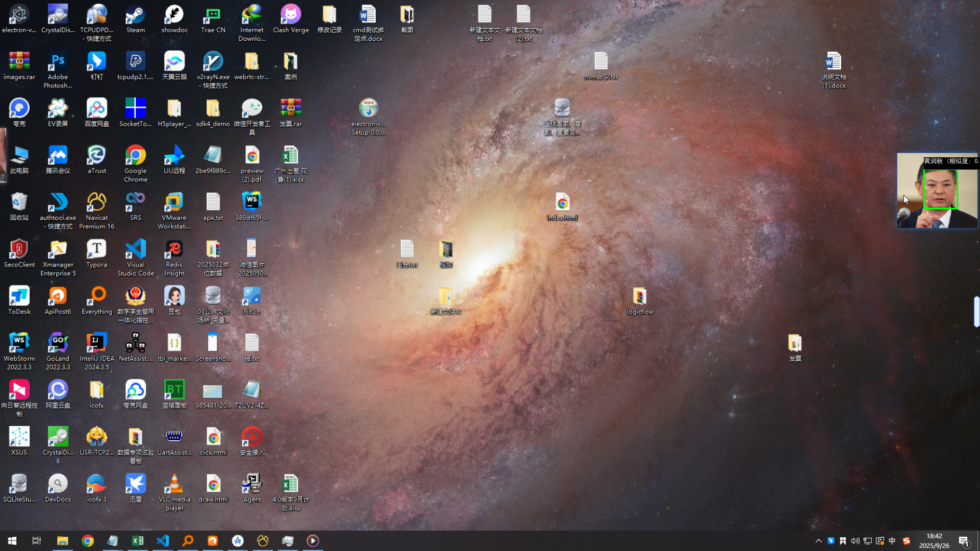Screen dimensions: 980x551
Task: Switch to Excel in the taskbar
Action: [138, 541]
